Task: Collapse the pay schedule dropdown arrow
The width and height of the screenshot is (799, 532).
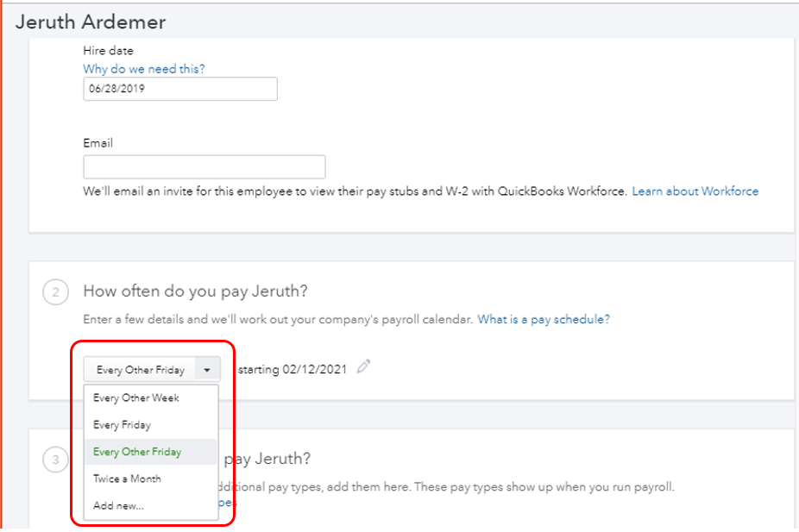Action: [207, 370]
